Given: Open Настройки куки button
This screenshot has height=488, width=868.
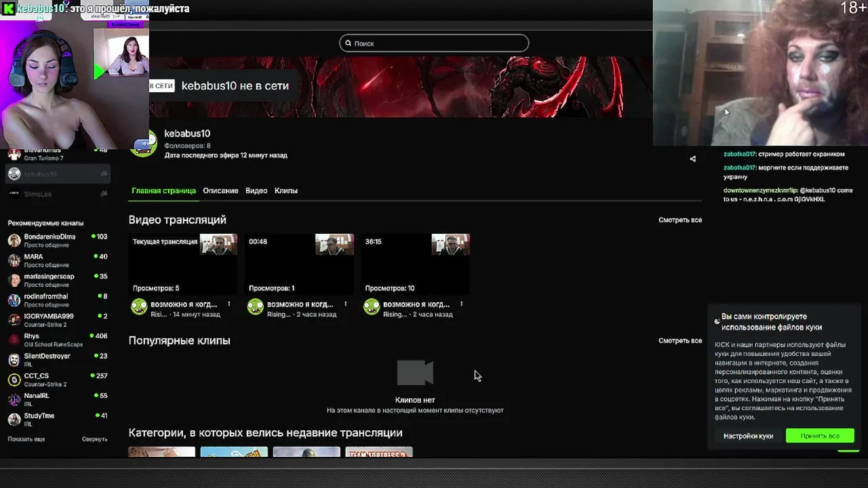Looking at the screenshot, I should [x=748, y=436].
